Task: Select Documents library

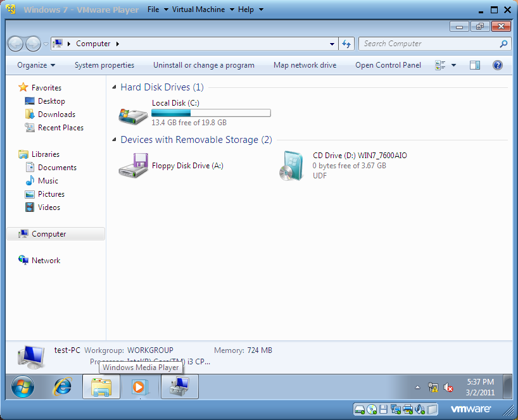Action: [57, 167]
